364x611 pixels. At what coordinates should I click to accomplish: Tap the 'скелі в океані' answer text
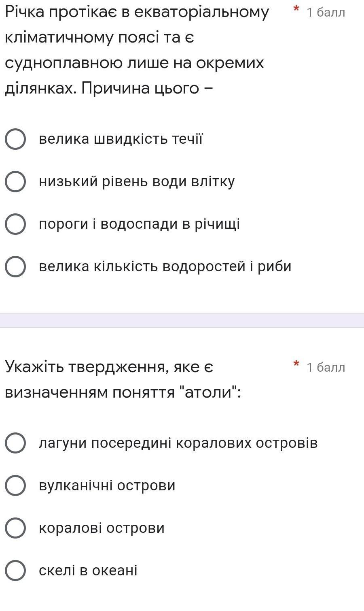pos(88,571)
